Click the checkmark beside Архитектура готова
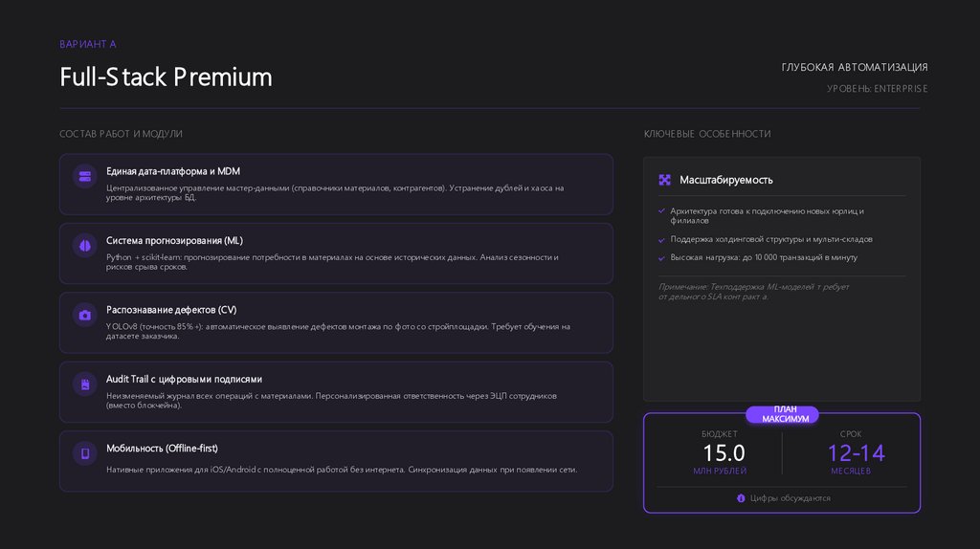 pos(661,210)
